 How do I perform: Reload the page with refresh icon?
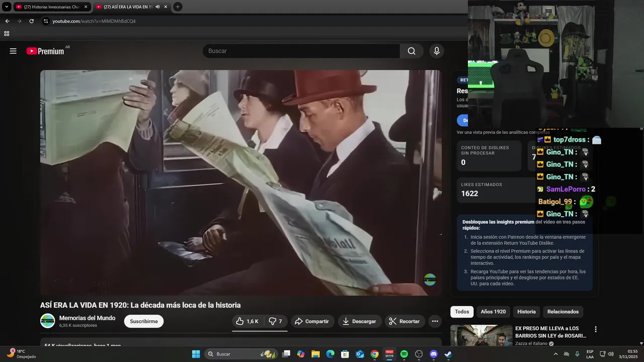click(31, 21)
